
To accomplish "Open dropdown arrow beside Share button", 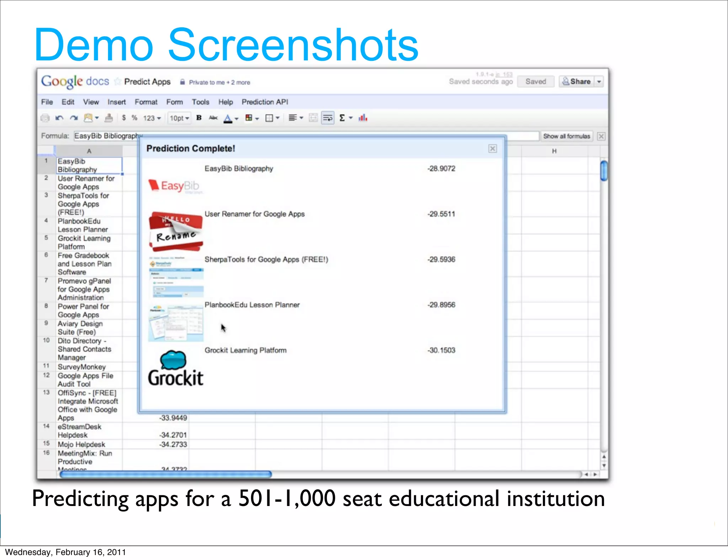I will (599, 82).
